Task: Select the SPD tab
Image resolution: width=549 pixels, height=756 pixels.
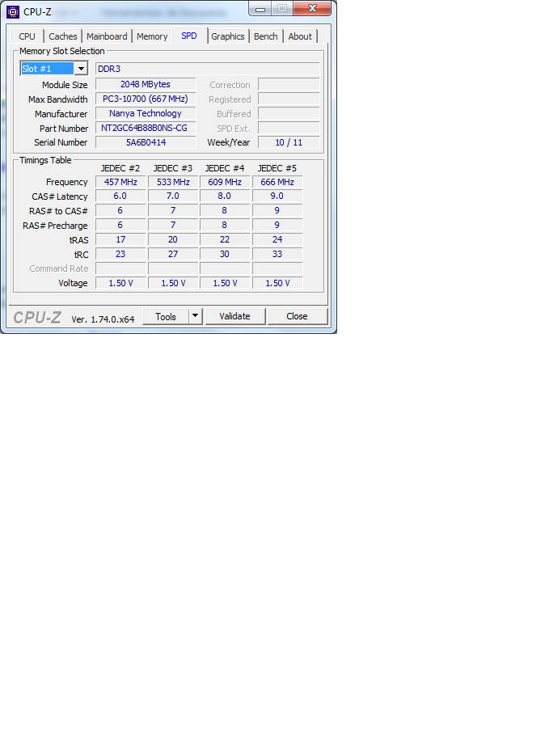Action: [189, 36]
